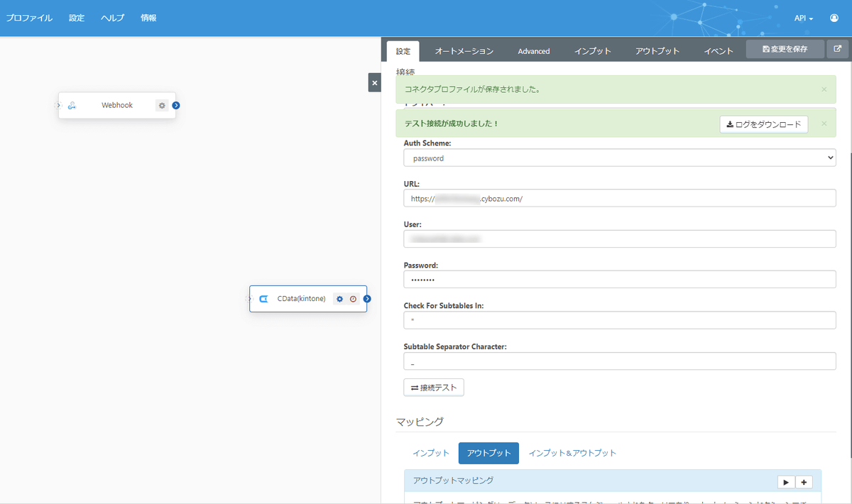Screen dimensions: 852x504
Task: Focus the Subtable Separator Character field
Action: 620,361
